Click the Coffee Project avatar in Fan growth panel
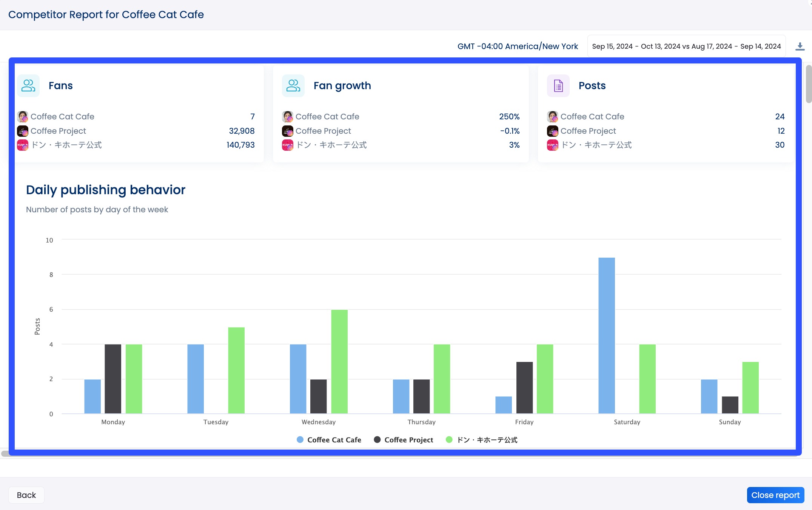This screenshot has width=812, height=510. pyautogui.click(x=288, y=131)
